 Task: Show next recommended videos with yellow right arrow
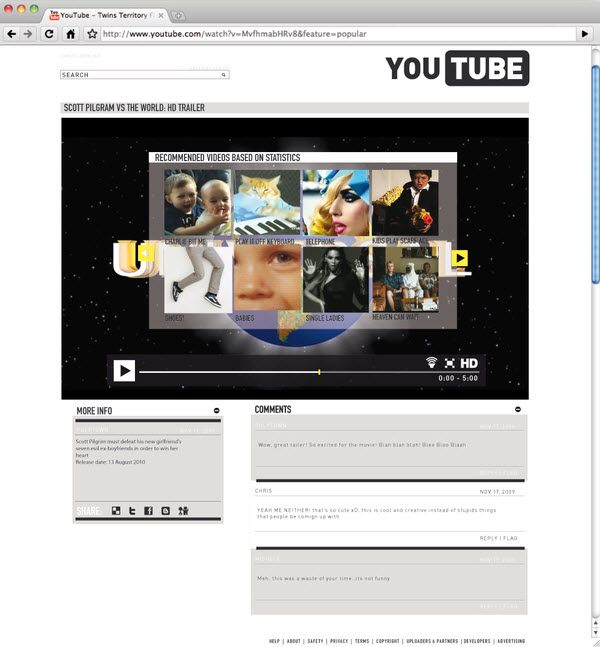(x=460, y=258)
